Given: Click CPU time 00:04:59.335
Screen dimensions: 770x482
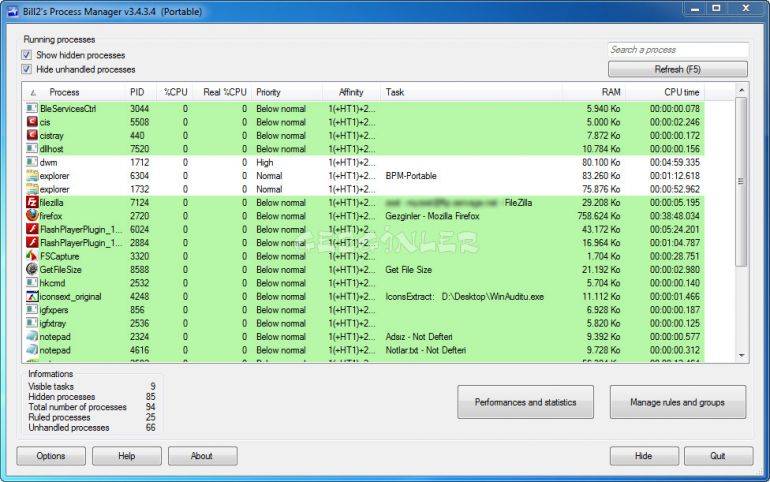Looking at the screenshot, I should 675,162.
